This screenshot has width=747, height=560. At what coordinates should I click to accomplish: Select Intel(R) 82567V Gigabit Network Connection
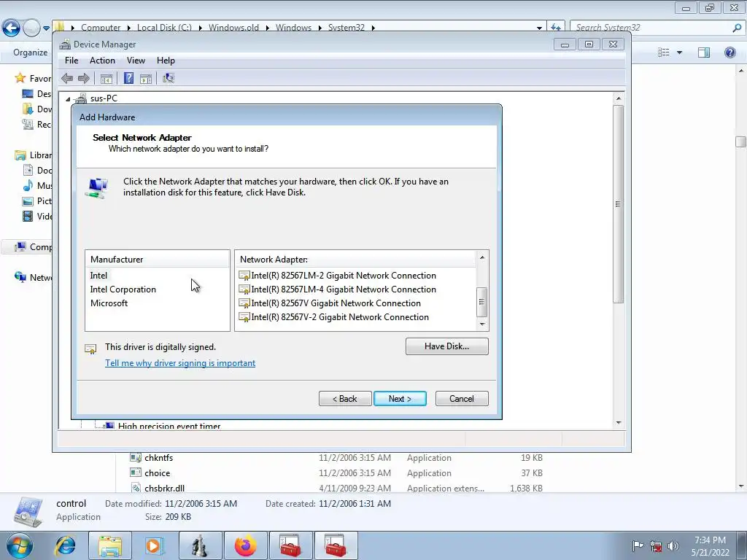(330, 303)
